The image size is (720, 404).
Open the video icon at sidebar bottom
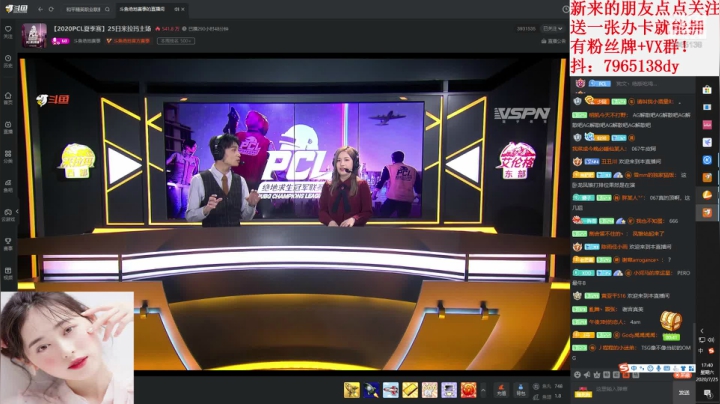[x=8, y=273]
